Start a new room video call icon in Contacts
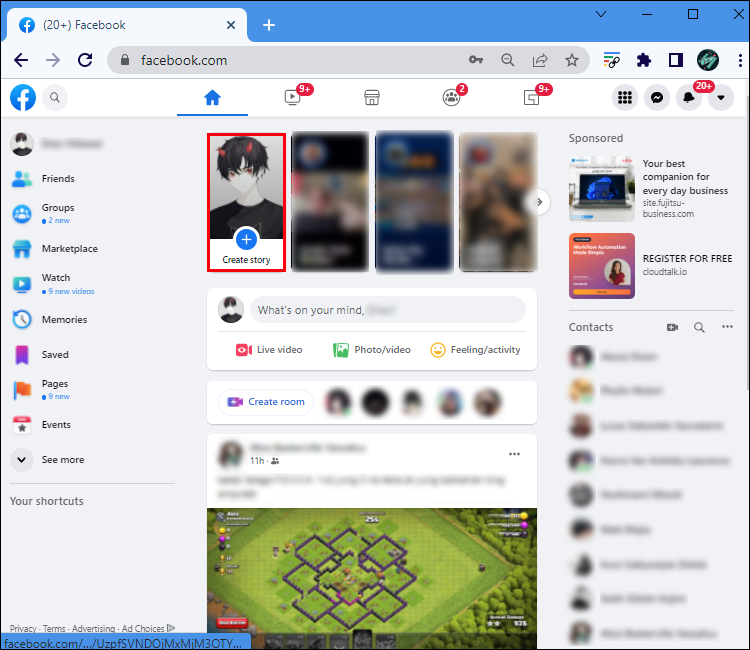Viewport: 750px width, 650px height. coord(672,327)
